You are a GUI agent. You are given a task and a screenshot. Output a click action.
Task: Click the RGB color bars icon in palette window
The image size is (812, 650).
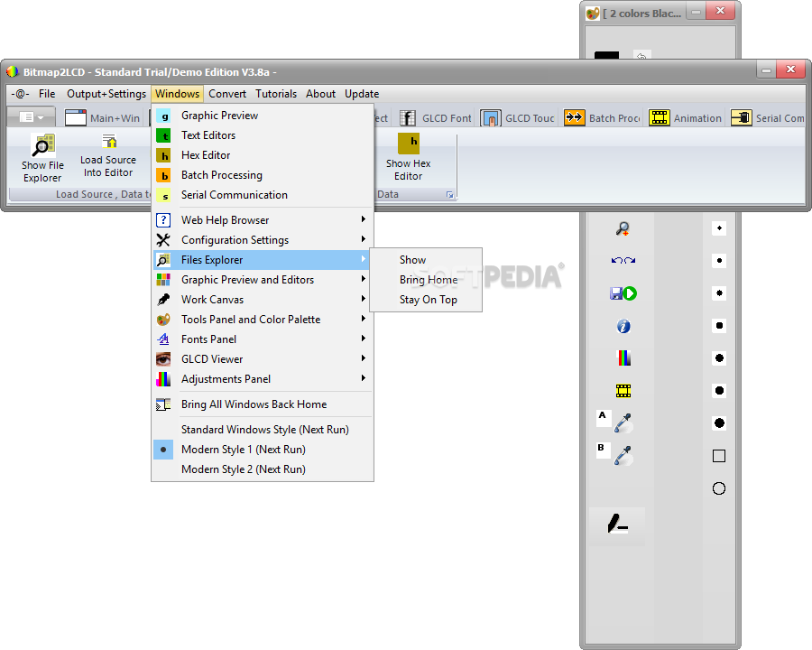tap(624, 358)
